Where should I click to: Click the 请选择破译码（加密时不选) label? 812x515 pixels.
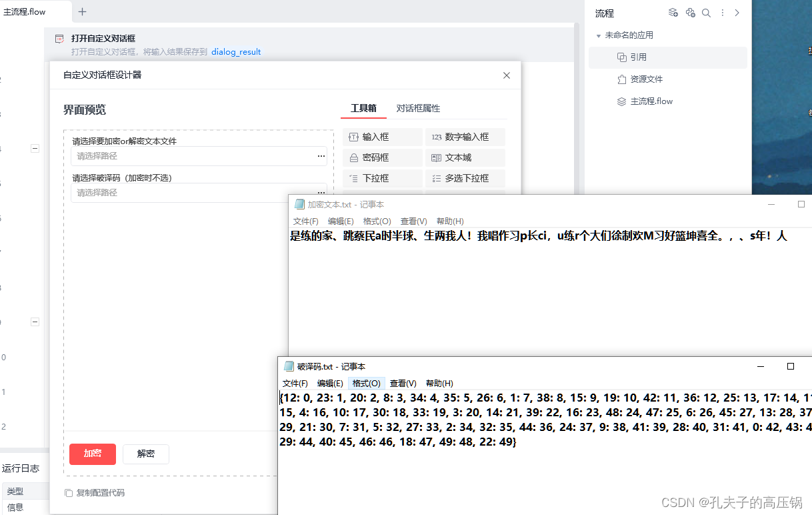pyautogui.click(x=122, y=178)
